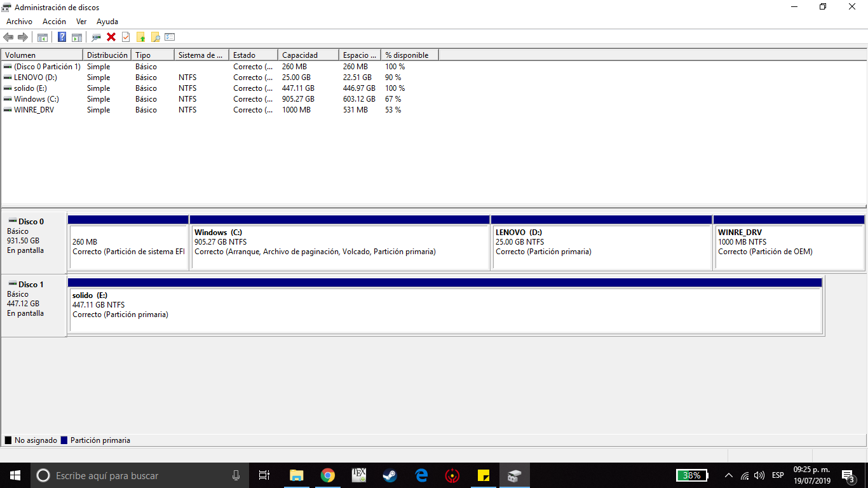Open the red circular app taskbar icon

click(452, 475)
